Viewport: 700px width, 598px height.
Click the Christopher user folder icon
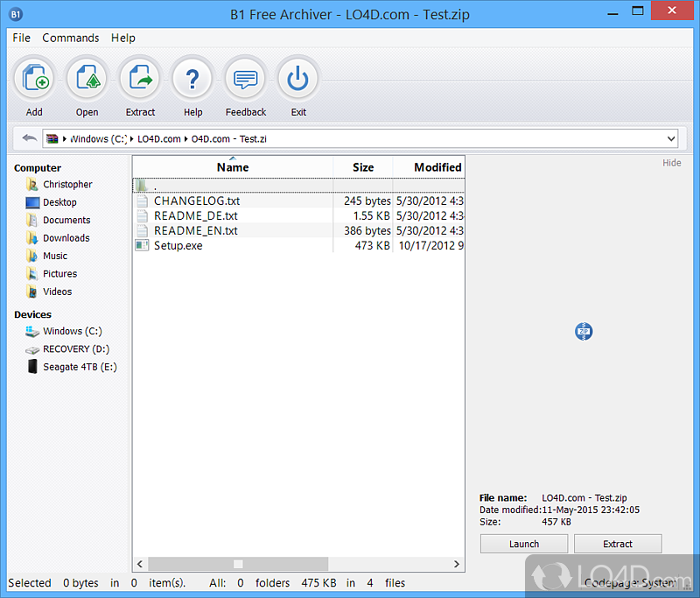[32, 184]
